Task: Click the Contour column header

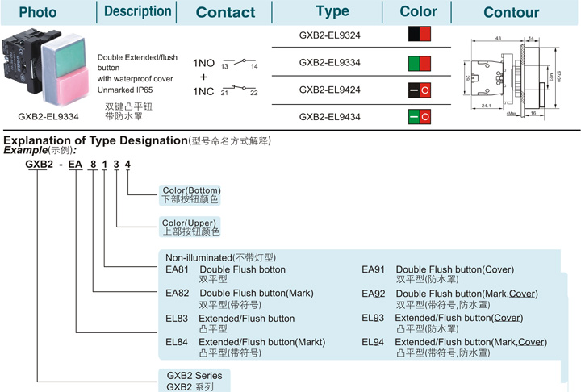Action: tap(511, 12)
